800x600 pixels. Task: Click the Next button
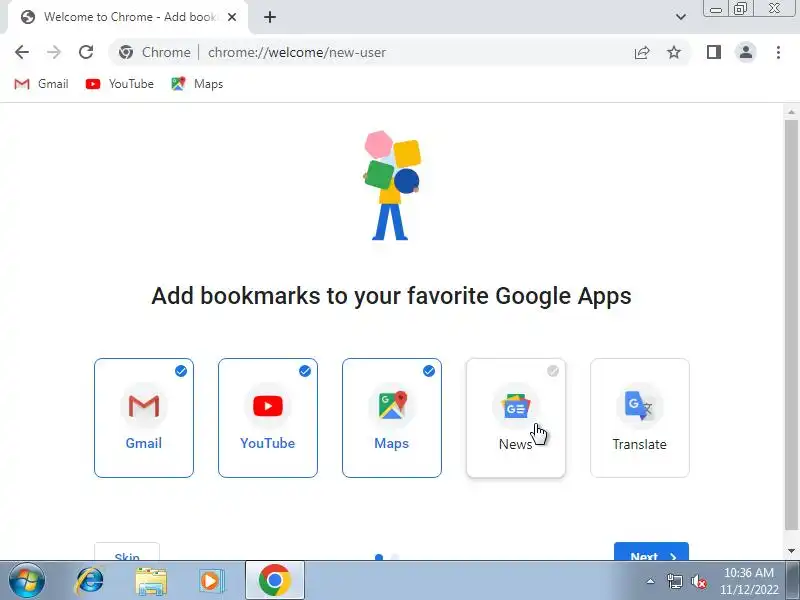point(652,552)
